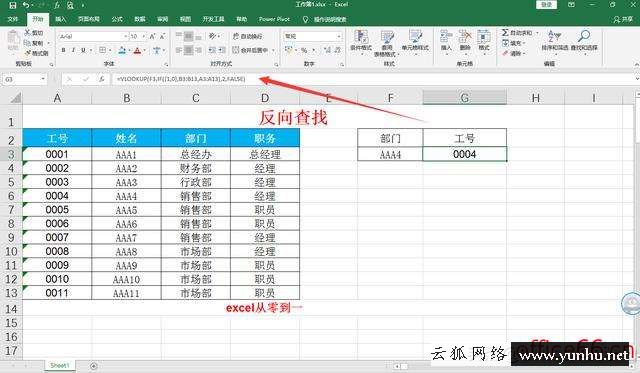Viewport: 640px width, 373px height.
Task: Click decrease decimal icon
Action: (338, 50)
